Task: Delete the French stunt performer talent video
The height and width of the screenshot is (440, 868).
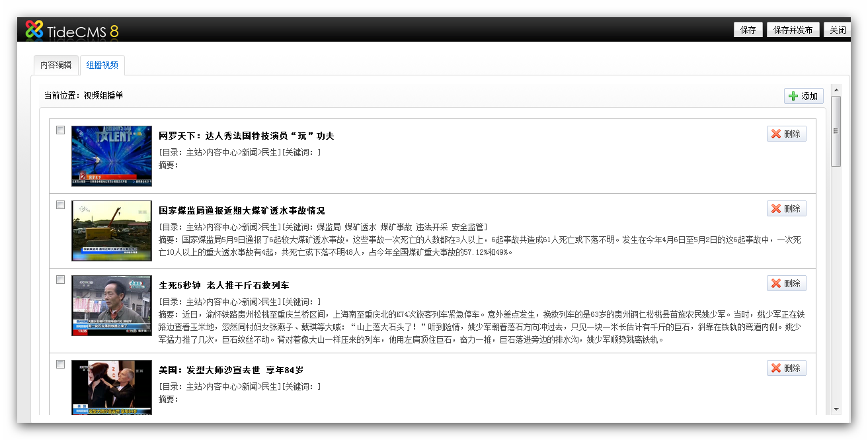Action: [x=786, y=134]
